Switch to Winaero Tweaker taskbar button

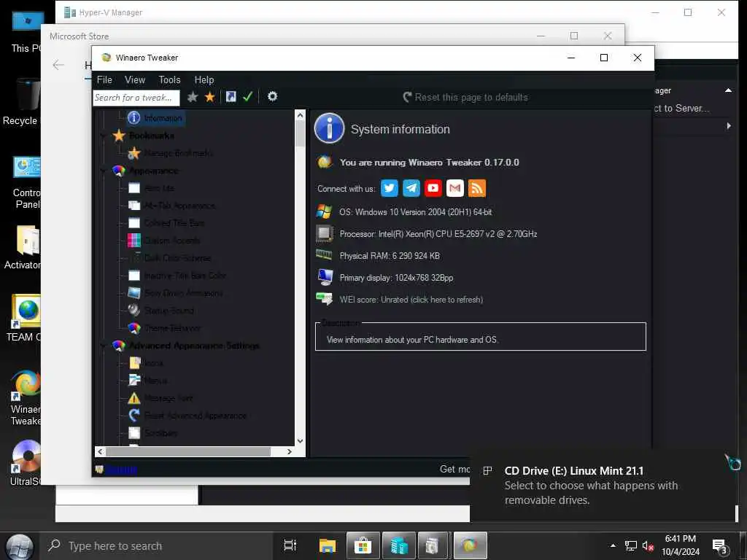(x=471, y=545)
